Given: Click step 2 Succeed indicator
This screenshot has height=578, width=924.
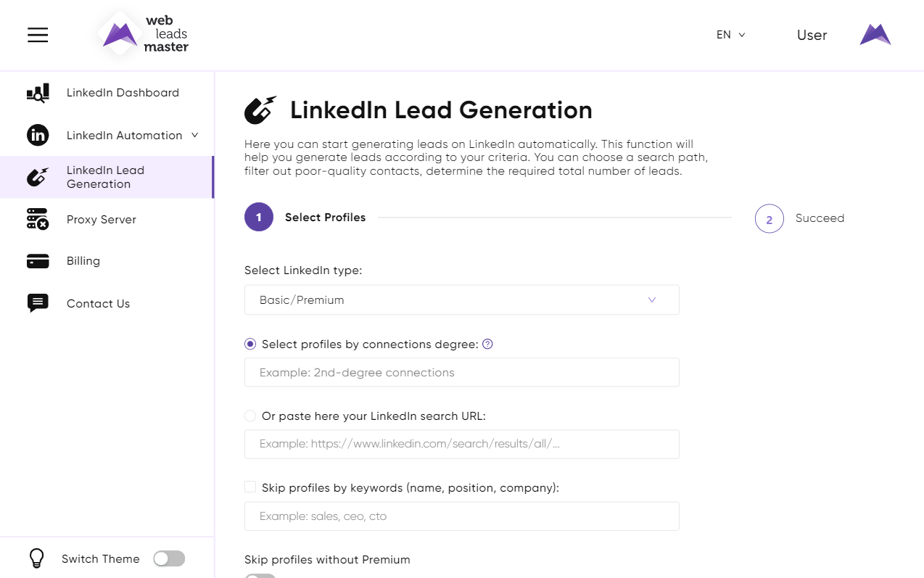Looking at the screenshot, I should 769,218.
